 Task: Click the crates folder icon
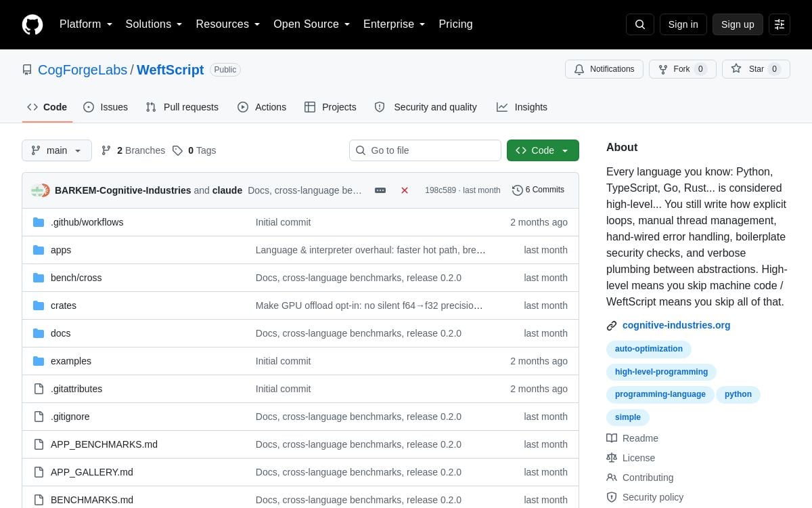[39, 305]
